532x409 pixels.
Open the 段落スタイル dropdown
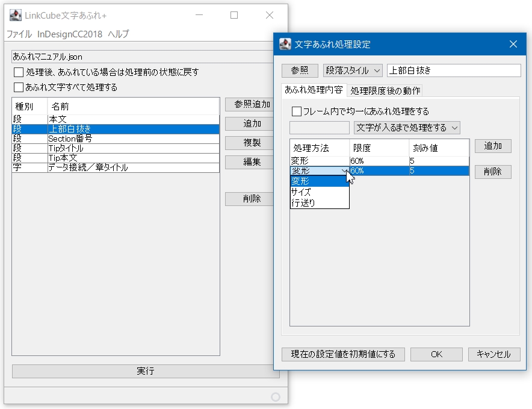click(353, 70)
